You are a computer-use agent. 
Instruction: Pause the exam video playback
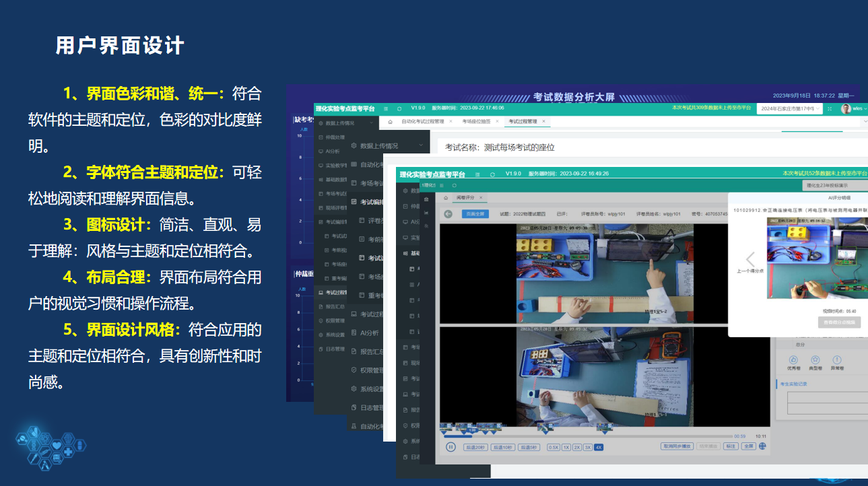(x=450, y=447)
